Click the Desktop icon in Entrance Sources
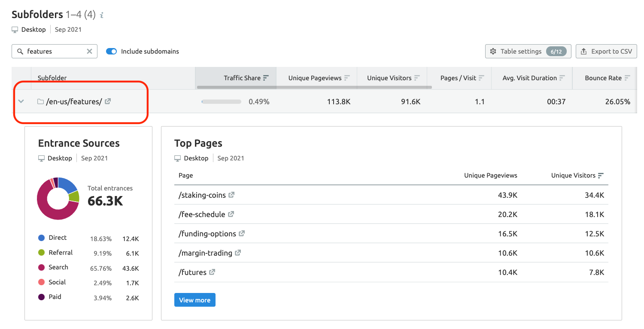Screen dimensions: 644x329 42,158
